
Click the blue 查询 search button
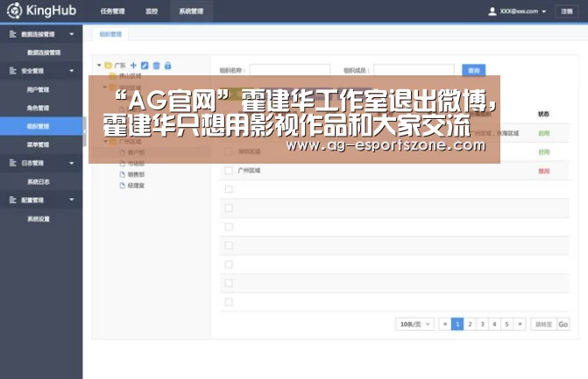(x=473, y=70)
